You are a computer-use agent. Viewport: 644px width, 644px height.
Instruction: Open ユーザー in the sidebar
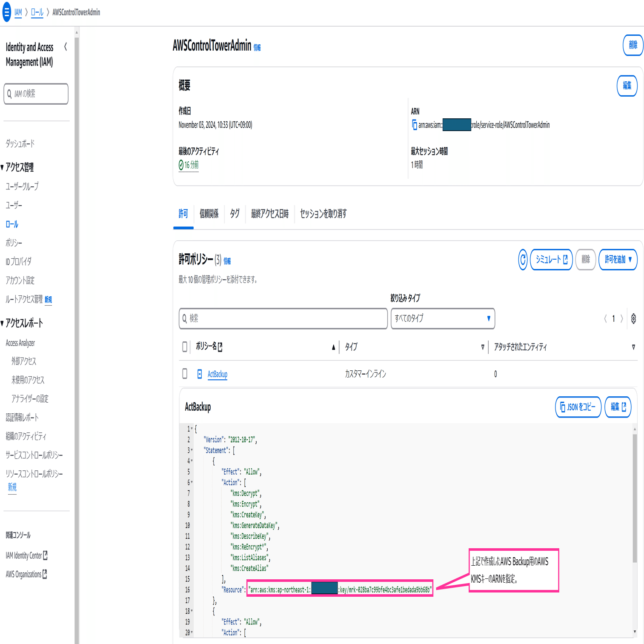[14, 205]
